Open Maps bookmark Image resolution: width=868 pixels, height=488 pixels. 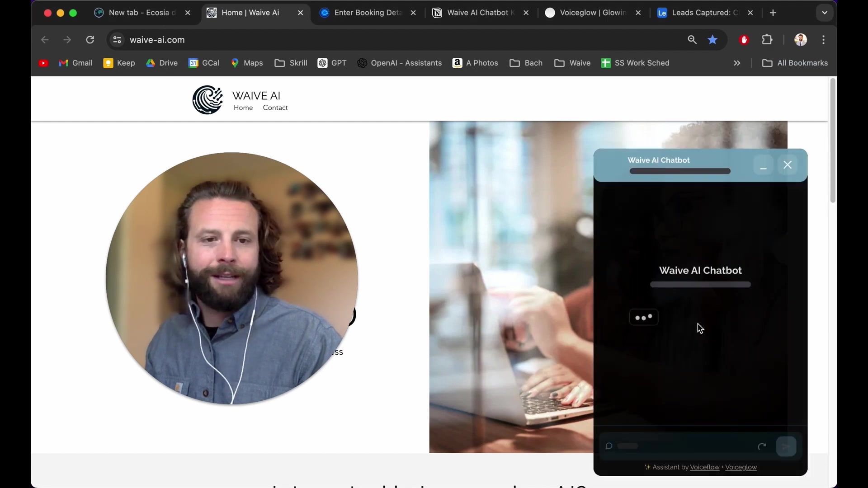point(247,63)
